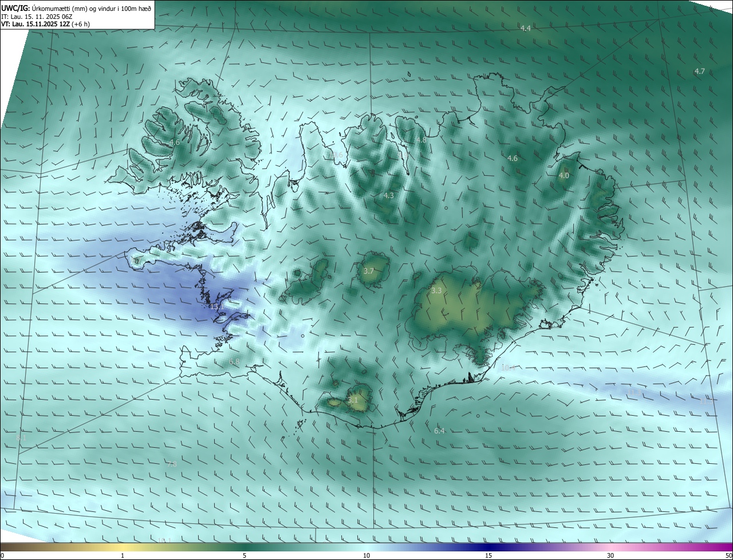Click the IT: Lau. 15. 11. 2025 06Z line

tap(37, 17)
